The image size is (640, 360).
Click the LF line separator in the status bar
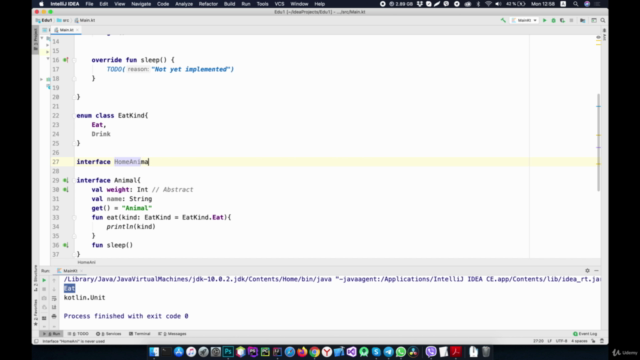point(549,341)
